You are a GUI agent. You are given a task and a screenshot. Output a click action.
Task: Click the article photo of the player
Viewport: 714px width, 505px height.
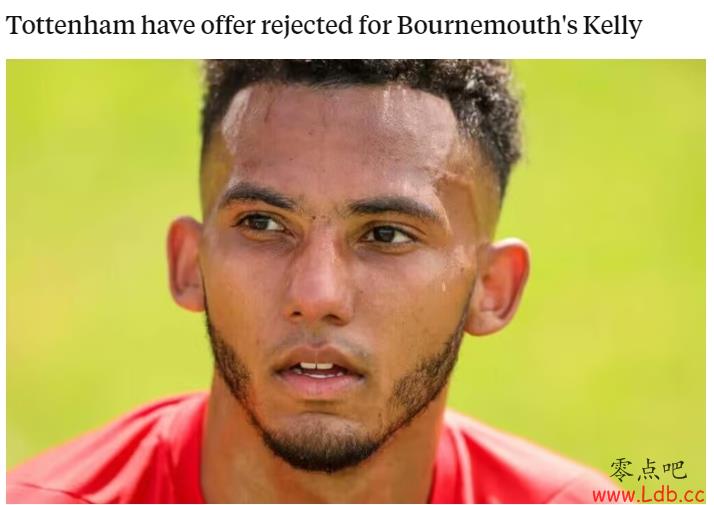point(356,281)
